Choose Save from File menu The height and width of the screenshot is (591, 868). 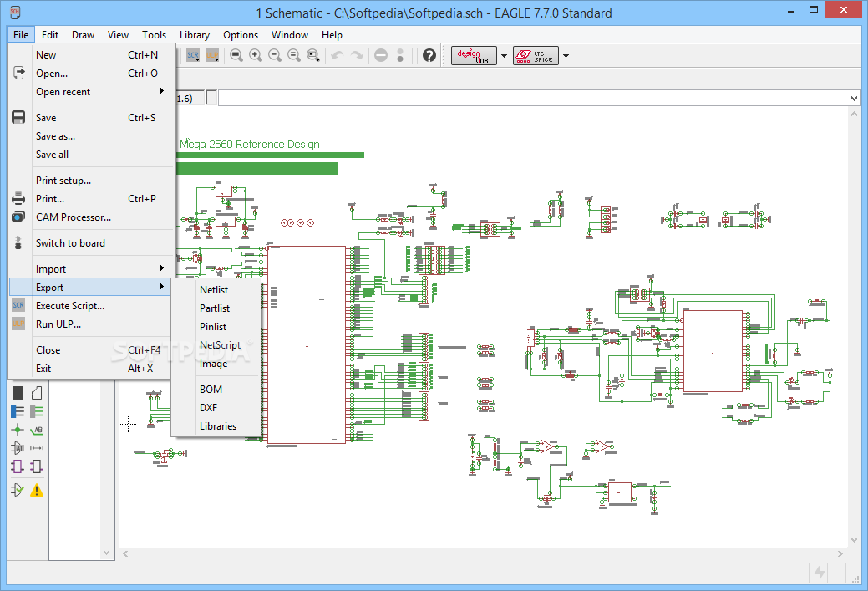(92, 117)
